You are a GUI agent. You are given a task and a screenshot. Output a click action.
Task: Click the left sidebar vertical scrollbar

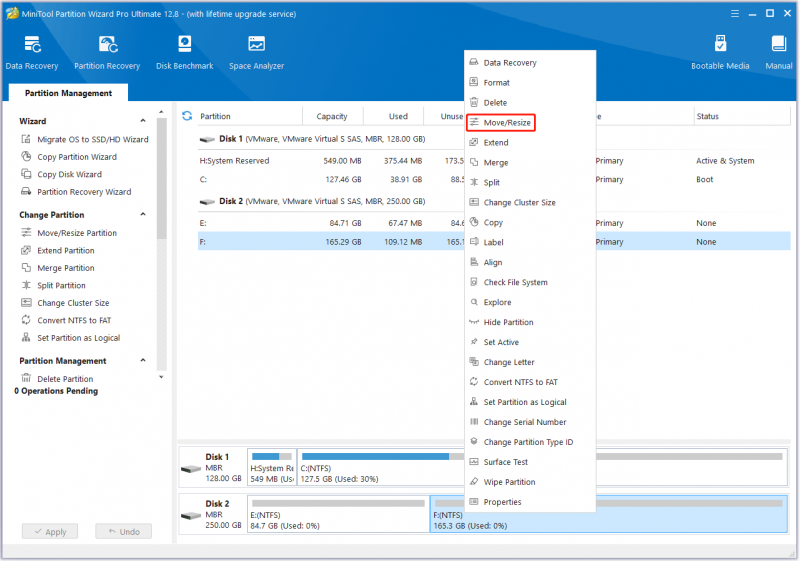point(162,178)
